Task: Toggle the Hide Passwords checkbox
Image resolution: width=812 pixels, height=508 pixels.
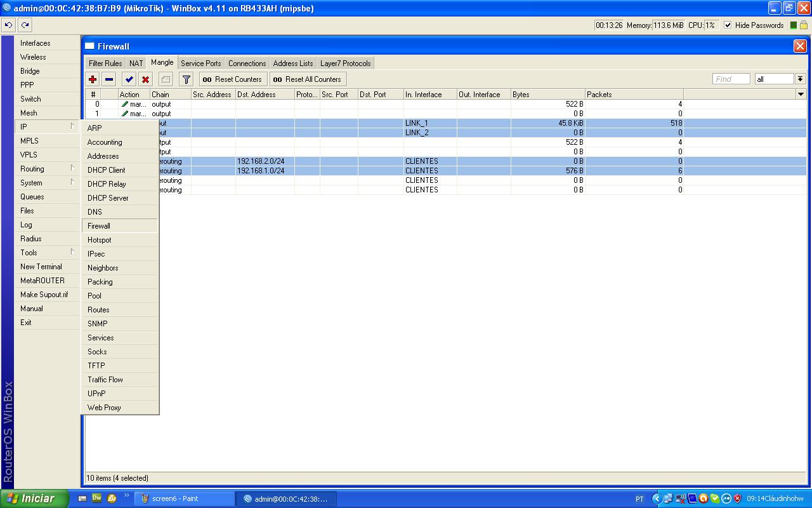Action: click(x=728, y=25)
